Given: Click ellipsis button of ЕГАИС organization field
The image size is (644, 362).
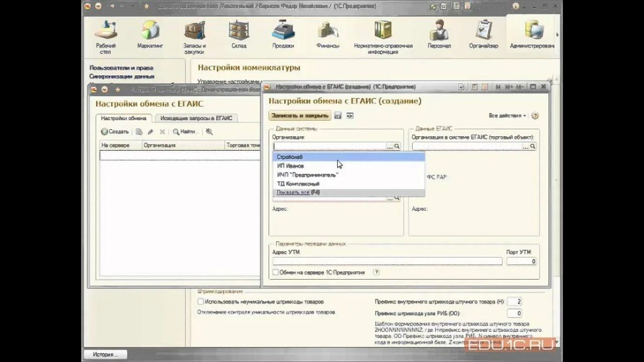Looking at the screenshot, I should [525, 146].
